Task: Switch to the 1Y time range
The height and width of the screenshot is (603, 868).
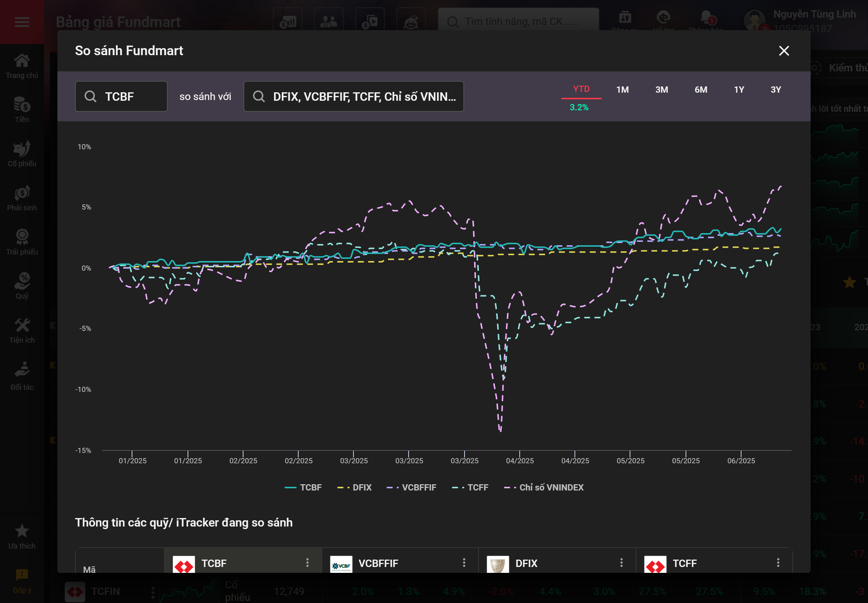Action: point(739,90)
